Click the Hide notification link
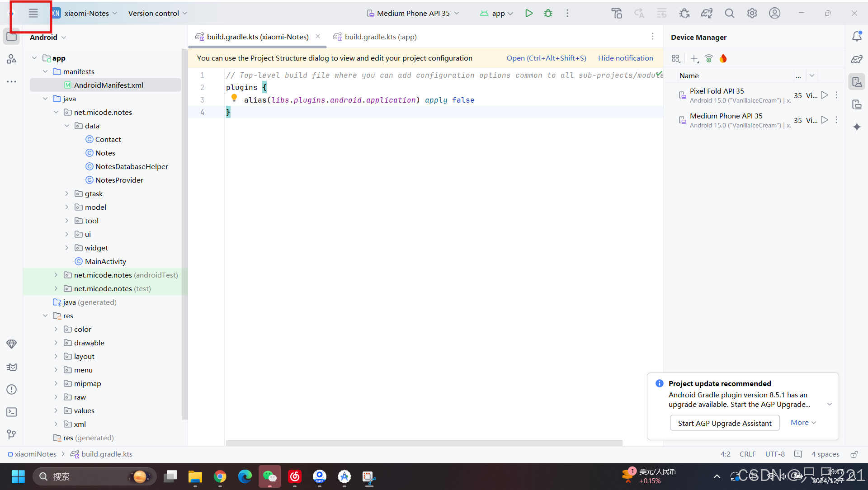 (625, 58)
